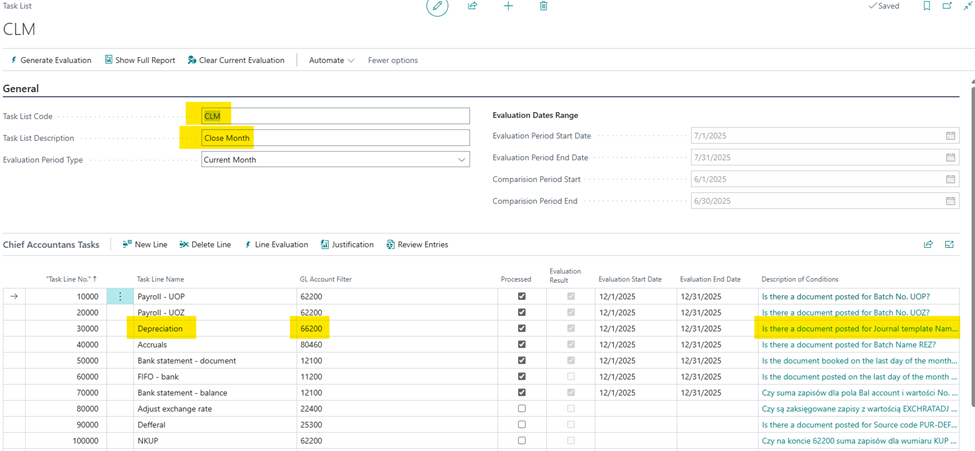Click the edit pencil icon at top

pyautogui.click(x=437, y=7)
